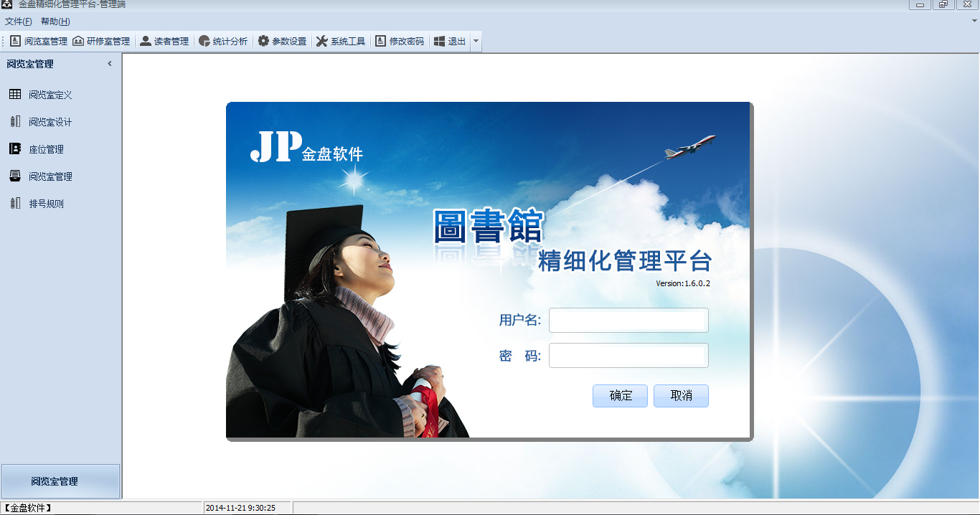Collapse the 阅览室管理 sidebar panel
The image size is (980, 515).
(110, 64)
